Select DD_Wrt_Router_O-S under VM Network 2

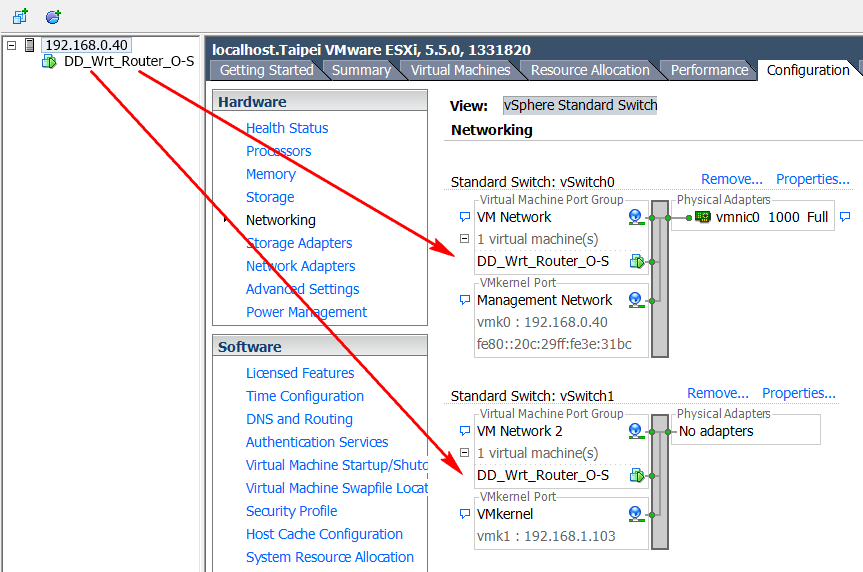coord(543,476)
